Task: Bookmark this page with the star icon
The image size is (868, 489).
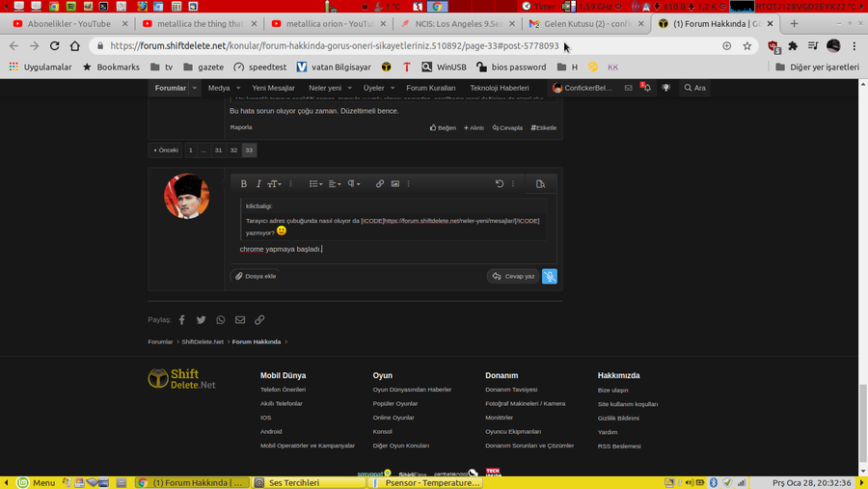Action: tap(747, 45)
